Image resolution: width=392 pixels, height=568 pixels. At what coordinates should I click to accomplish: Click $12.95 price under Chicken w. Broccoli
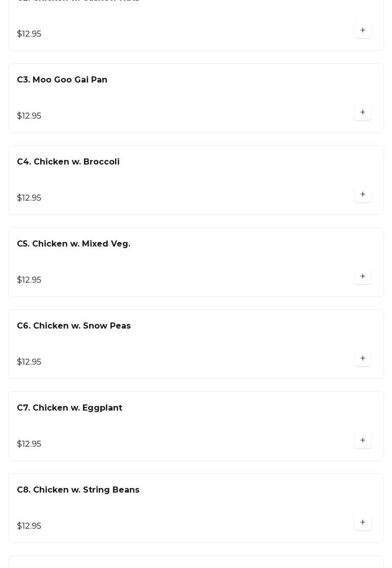click(29, 198)
